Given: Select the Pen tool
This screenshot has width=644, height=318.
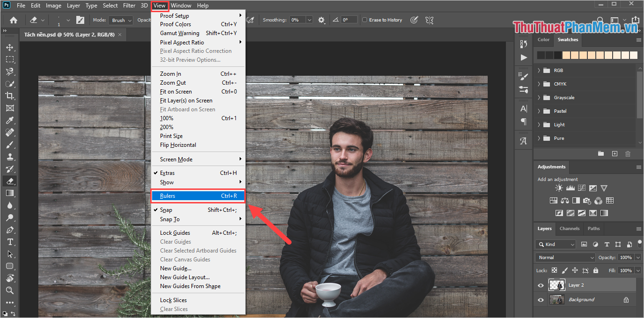Looking at the screenshot, I should pos(9,230).
